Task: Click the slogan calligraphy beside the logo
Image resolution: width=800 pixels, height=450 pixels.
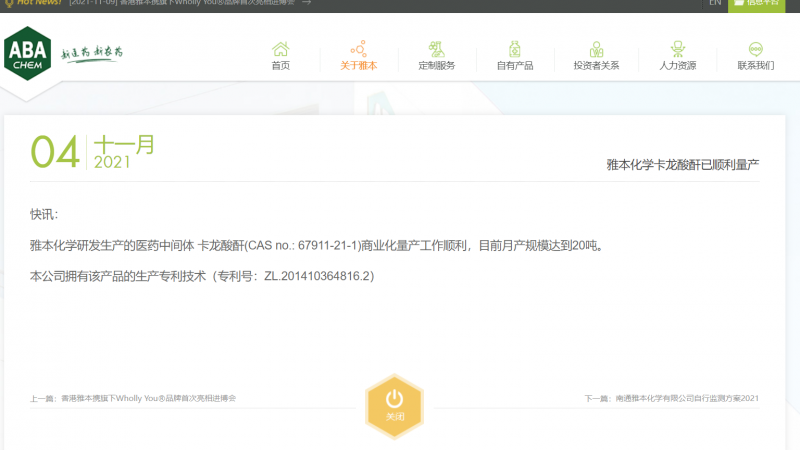Action: 92,53
